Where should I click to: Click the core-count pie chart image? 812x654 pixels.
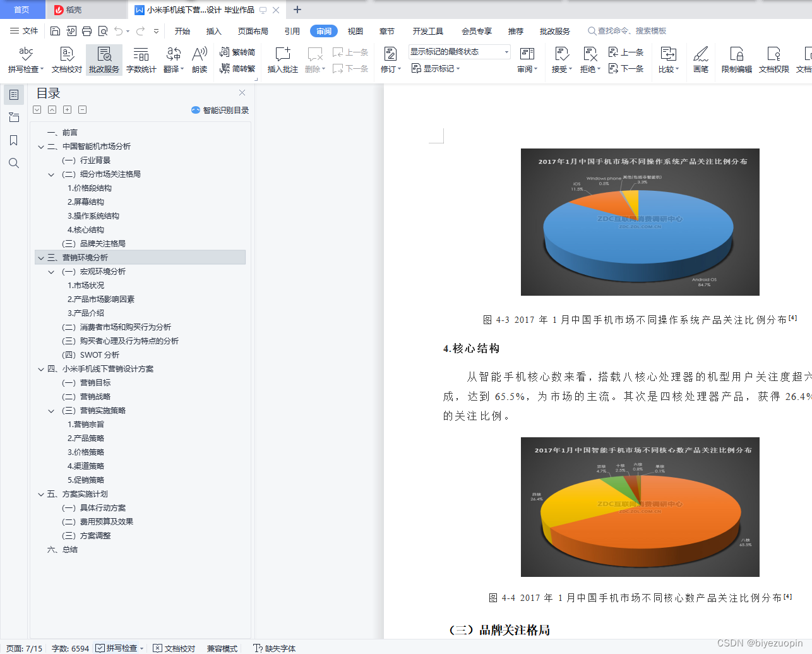[x=640, y=507]
